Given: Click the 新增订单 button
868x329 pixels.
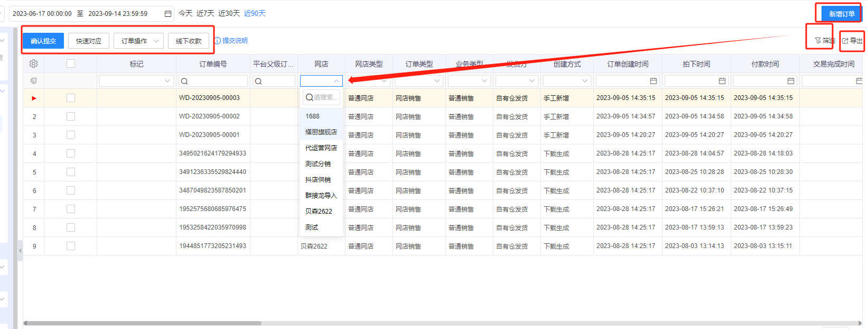Looking at the screenshot, I should [841, 14].
